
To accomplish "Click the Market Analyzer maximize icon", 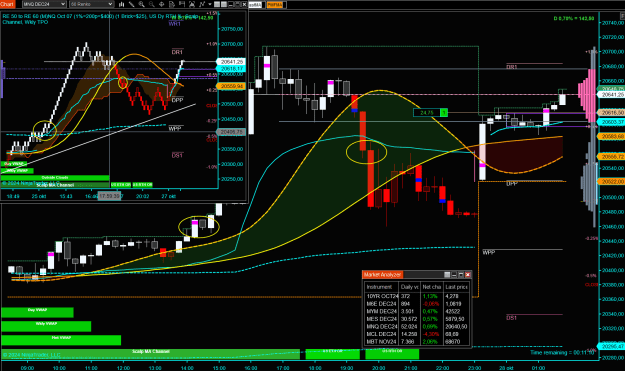I will pyautogui.click(x=461, y=275).
